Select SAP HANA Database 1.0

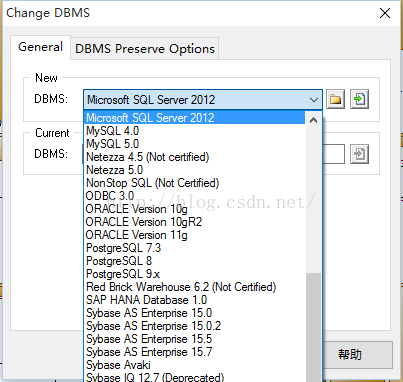click(195, 300)
